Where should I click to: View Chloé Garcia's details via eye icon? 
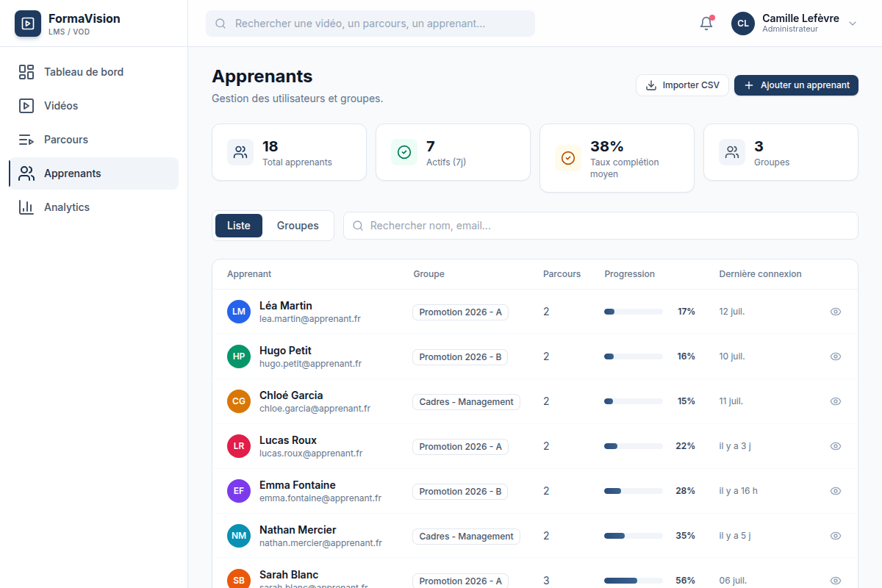coord(836,401)
